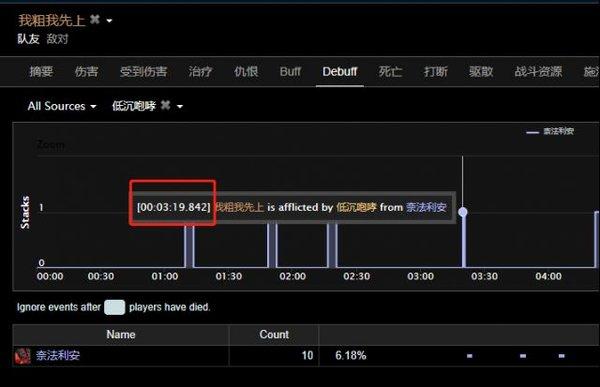The height and width of the screenshot is (387, 600).
Task: Click the uptime value 6.18%
Action: tap(351, 356)
